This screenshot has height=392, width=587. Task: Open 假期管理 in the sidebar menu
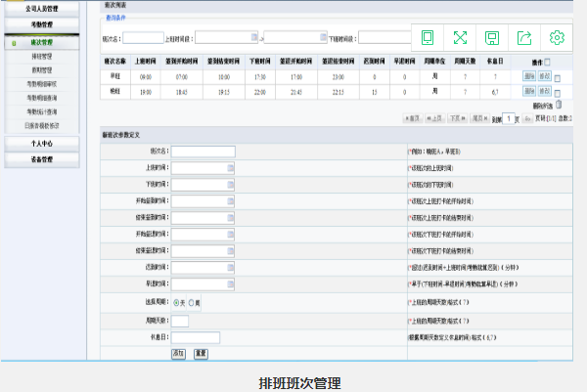[41, 70]
